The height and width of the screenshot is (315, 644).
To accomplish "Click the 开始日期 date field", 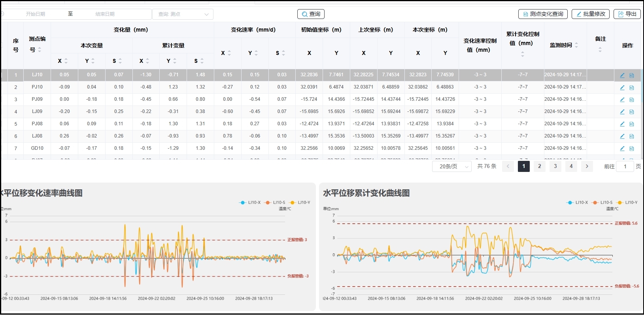I will [36, 14].
